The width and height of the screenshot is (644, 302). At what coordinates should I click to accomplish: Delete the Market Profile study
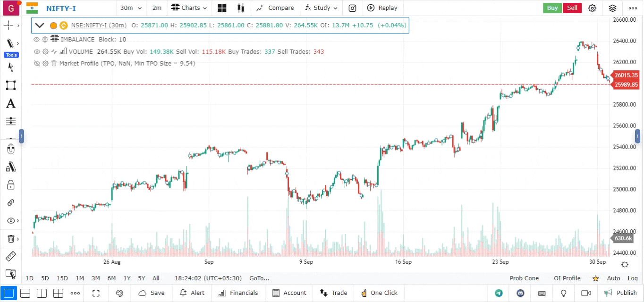point(54,63)
